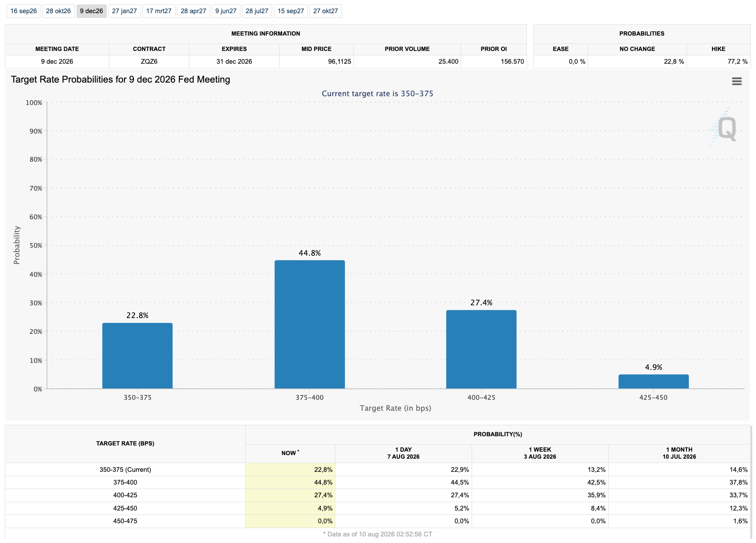Click the CONTRACT column header
This screenshot has width=756, height=543.
[149, 49]
